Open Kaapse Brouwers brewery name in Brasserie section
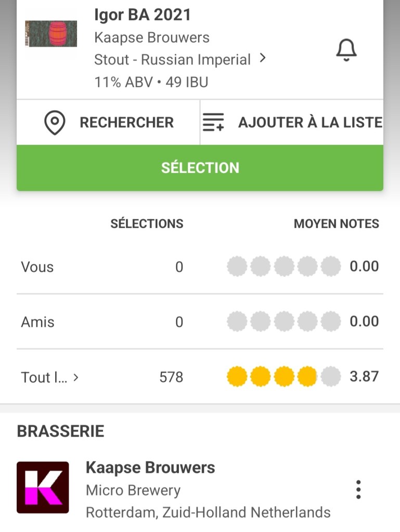Screen dimensions: 400x532 point(150,468)
